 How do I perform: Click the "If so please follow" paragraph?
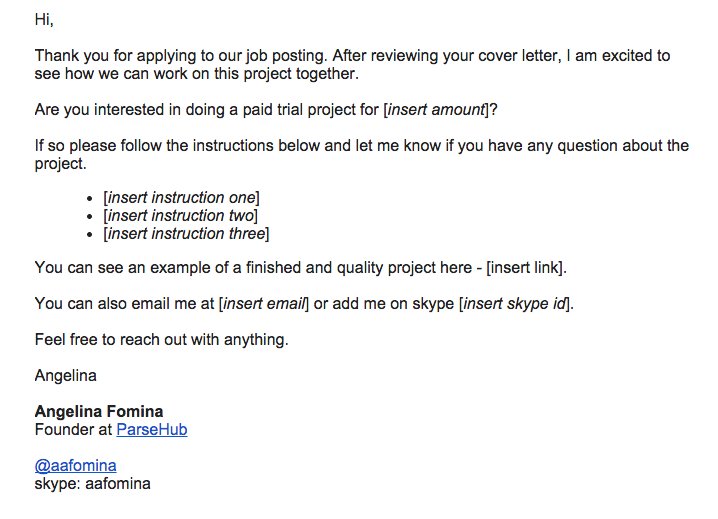point(300,146)
